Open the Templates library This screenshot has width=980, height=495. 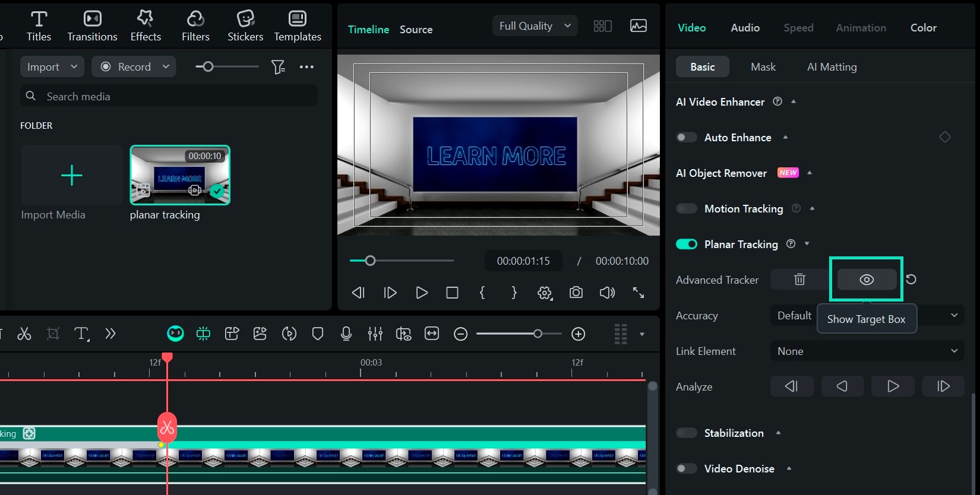[x=298, y=27]
